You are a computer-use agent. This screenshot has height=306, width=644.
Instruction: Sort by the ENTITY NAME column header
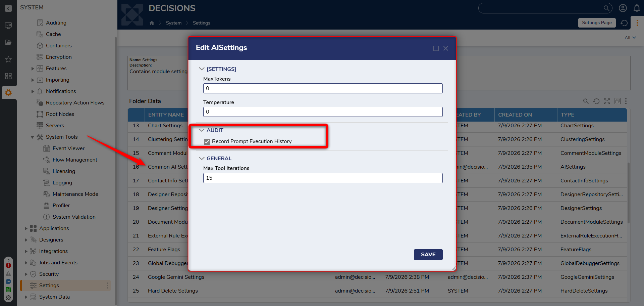point(166,115)
